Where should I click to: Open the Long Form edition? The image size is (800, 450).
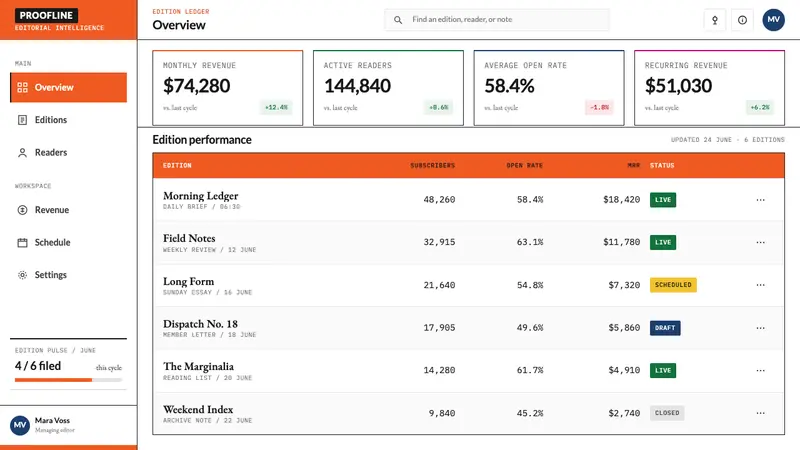point(188,282)
